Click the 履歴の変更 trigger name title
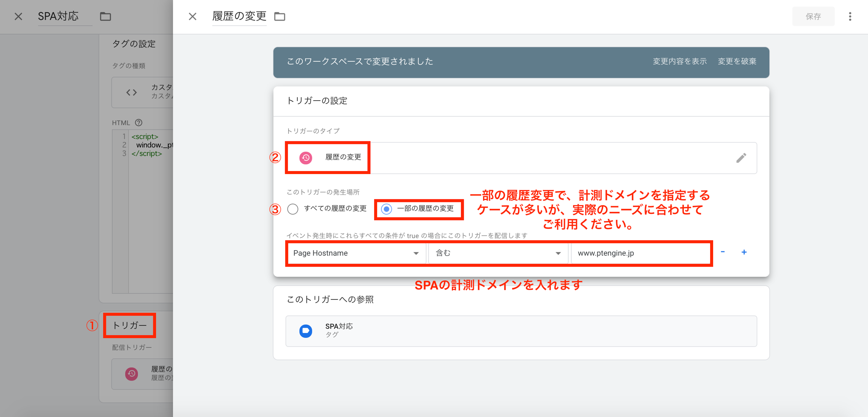This screenshot has width=868, height=417. click(239, 16)
